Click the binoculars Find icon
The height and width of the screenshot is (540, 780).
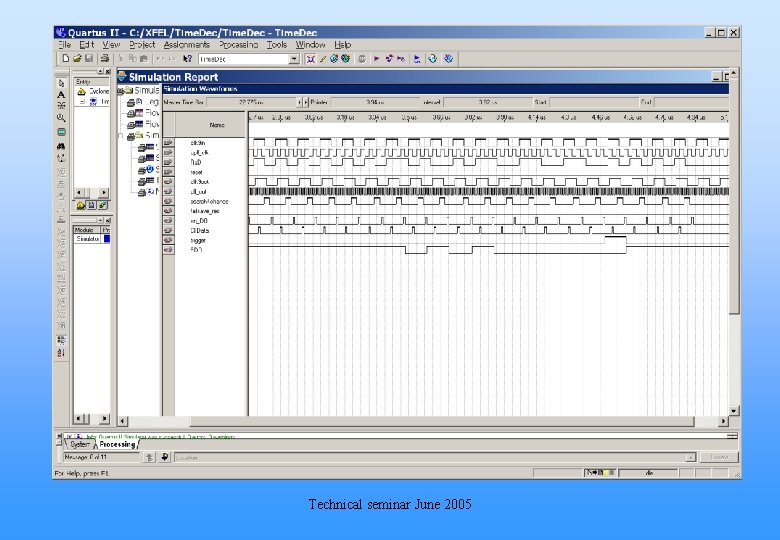pos(61,146)
